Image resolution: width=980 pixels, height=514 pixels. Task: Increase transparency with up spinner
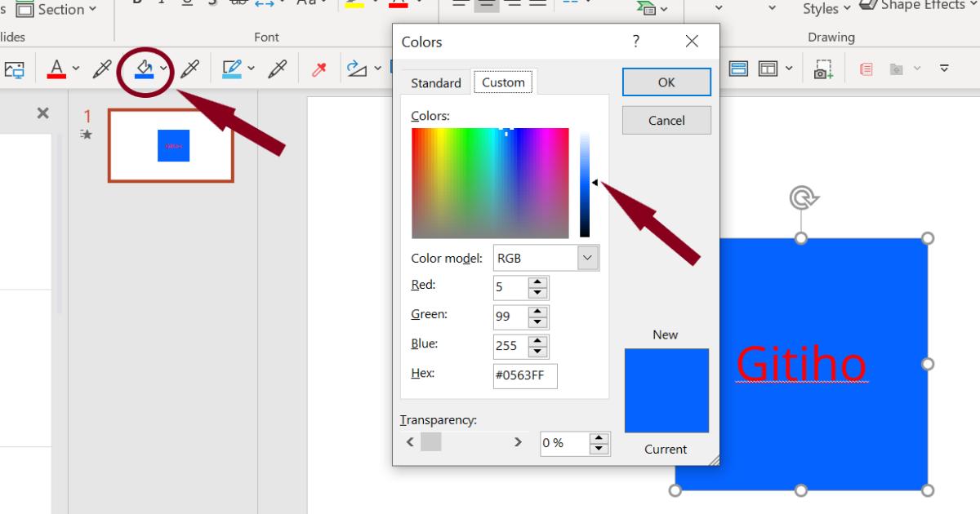click(599, 438)
